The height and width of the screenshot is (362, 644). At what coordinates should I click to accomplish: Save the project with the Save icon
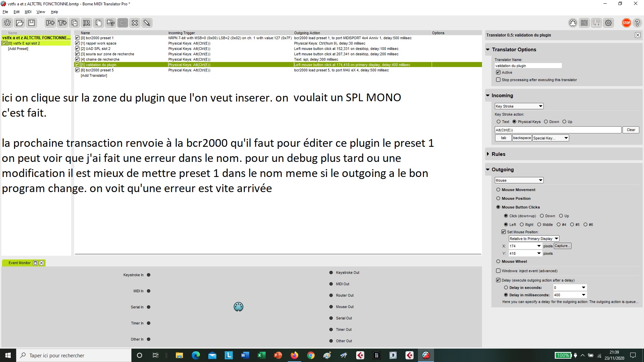(x=31, y=23)
